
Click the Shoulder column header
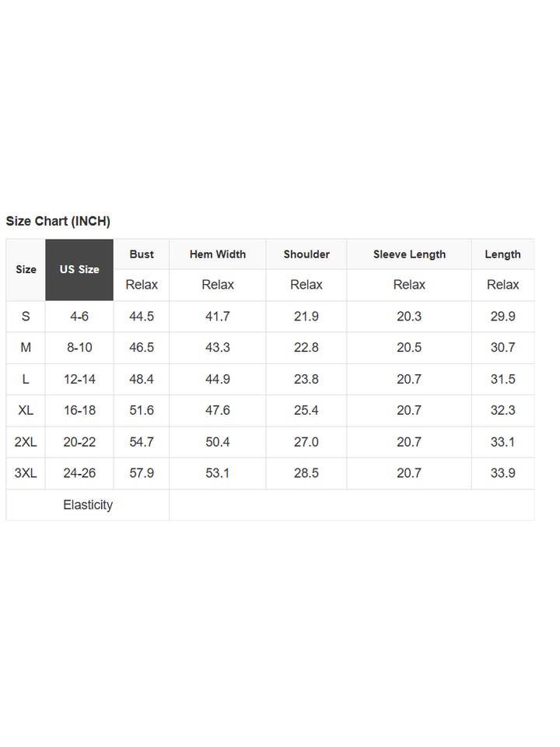click(306, 254)
